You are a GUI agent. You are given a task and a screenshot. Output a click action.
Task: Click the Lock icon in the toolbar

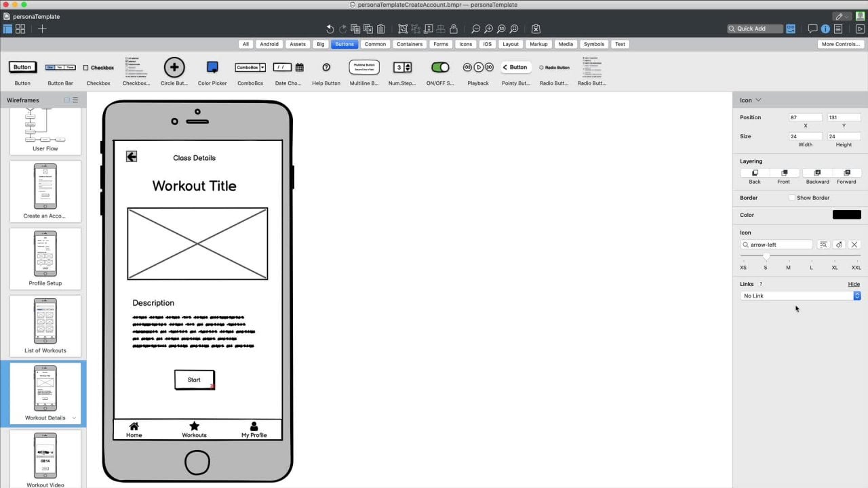pyautogui.click(x=454, y=29)
